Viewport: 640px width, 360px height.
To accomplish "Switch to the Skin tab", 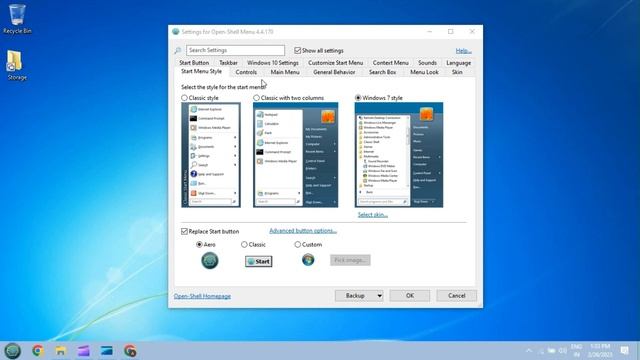I will pos(457,72).
